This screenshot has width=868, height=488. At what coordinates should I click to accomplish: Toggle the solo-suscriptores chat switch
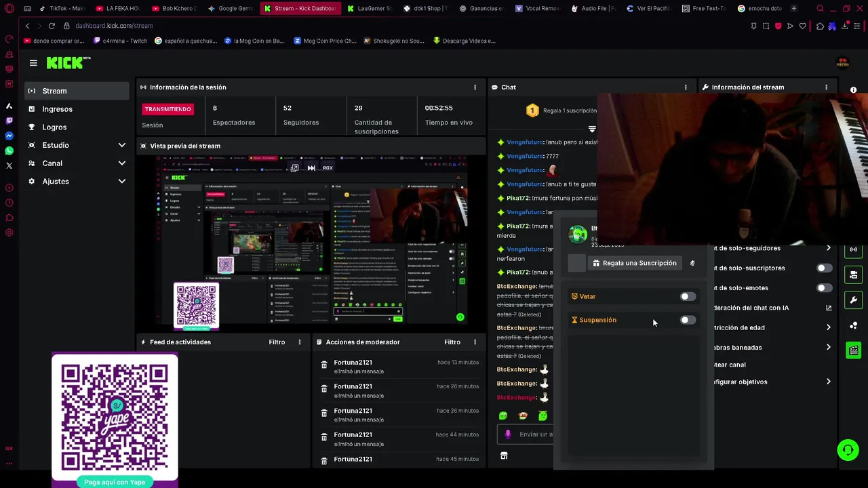click(825, 268)
